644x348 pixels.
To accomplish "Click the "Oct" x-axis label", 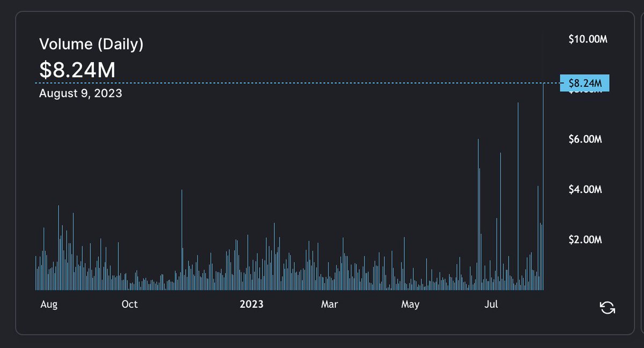I will tap(129, 304).
